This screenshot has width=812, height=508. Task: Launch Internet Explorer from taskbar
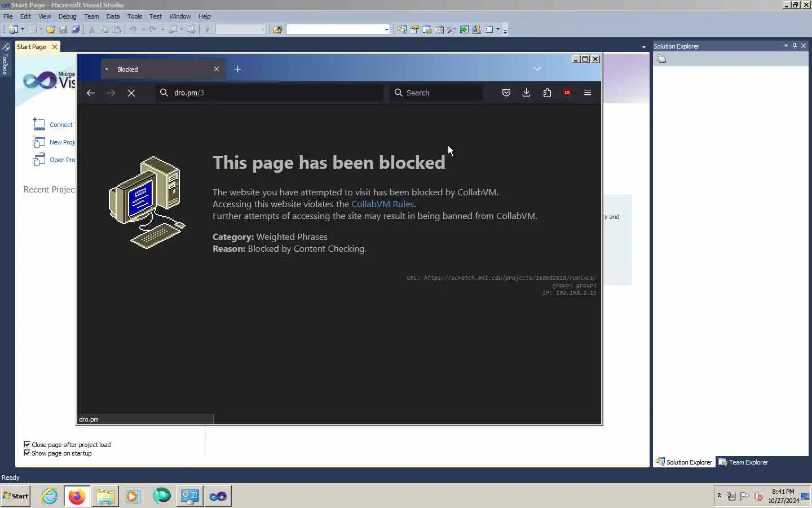(50, 496)
